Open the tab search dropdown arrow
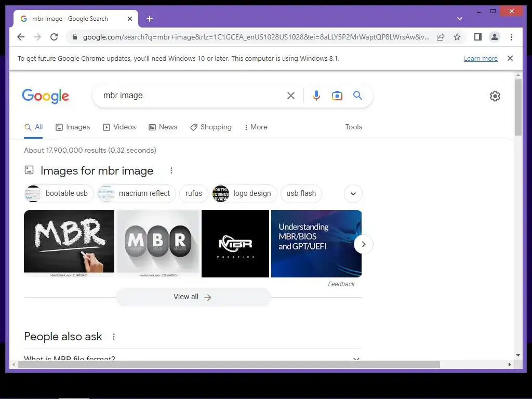This screenshot has height=399, width=532. pyautogui.click(x=459, y=19)
